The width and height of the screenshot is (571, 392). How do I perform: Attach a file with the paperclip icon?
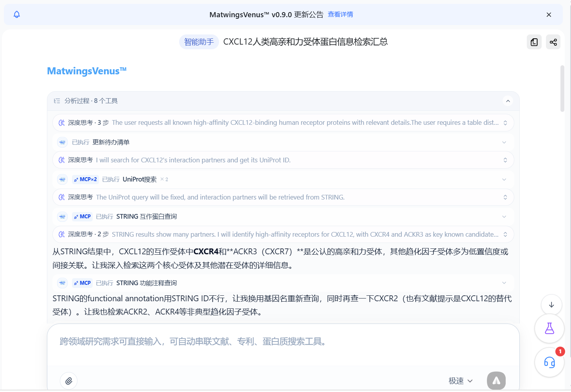point(69,381)
